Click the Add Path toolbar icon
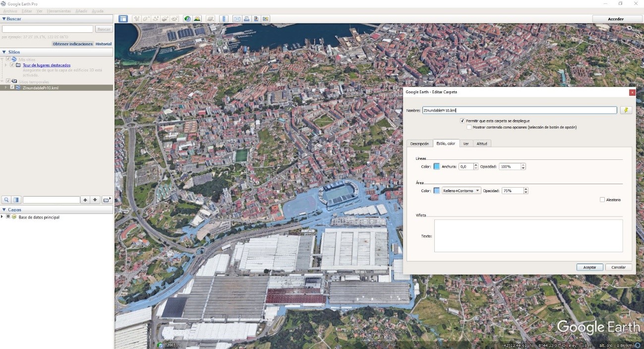The image size is (644, 349). [156, 19]
